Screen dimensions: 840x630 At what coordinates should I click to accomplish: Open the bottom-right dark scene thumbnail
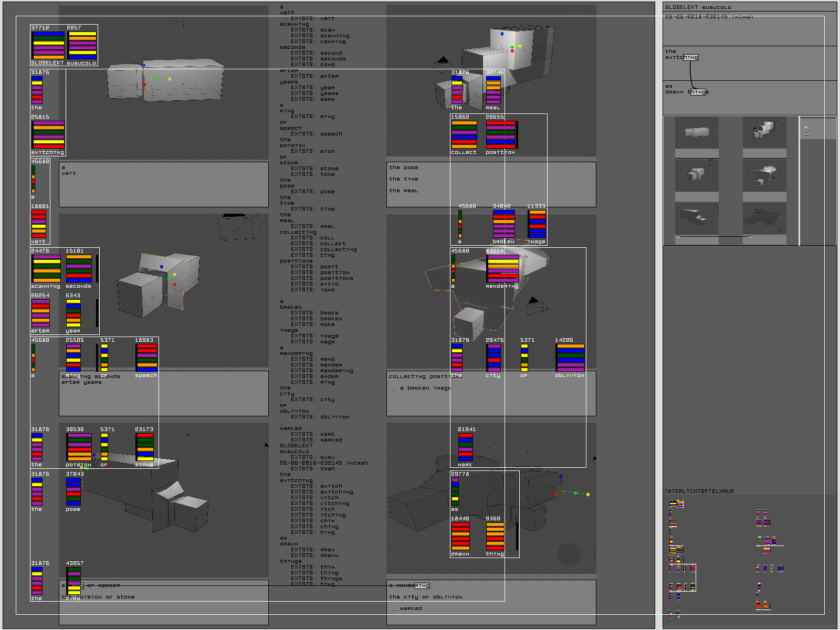click(764, 218)
